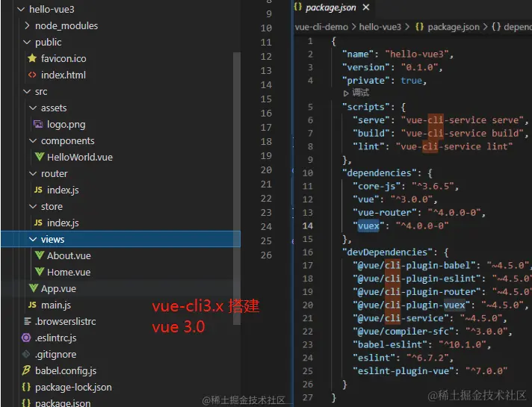Image resolution: width=532 pixels, height=407 pixels.
Task: Click the JS icon of store index.js
Action: pyautogui.click(x=38, y=223)
